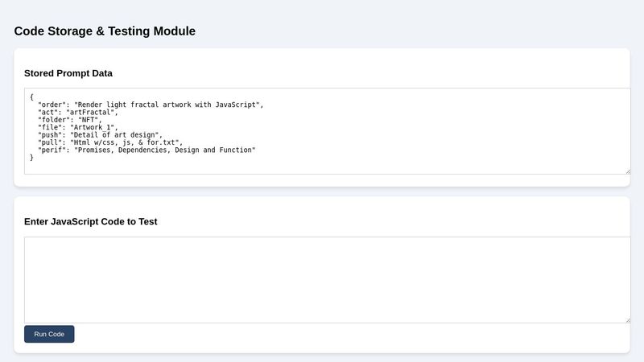Click the "perif" key in stored JSON
Viewport: 644px width, 362px height.
coord(52,150)
